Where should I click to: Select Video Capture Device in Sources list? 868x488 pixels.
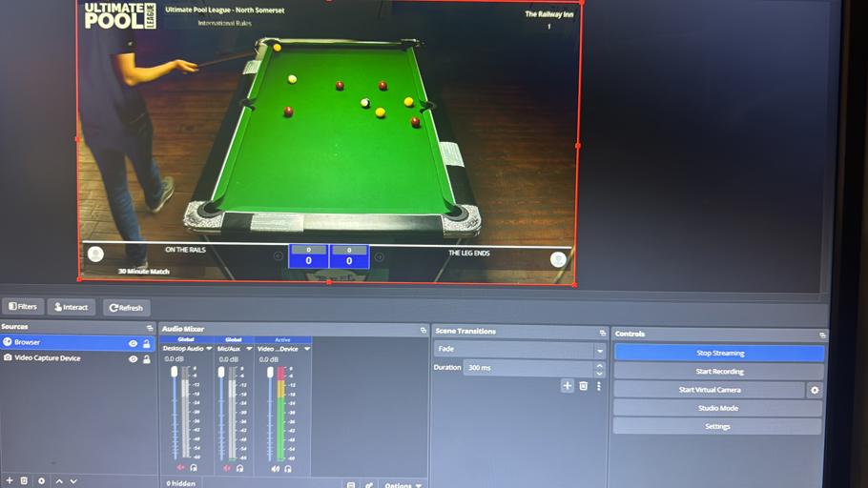(48, 358)
